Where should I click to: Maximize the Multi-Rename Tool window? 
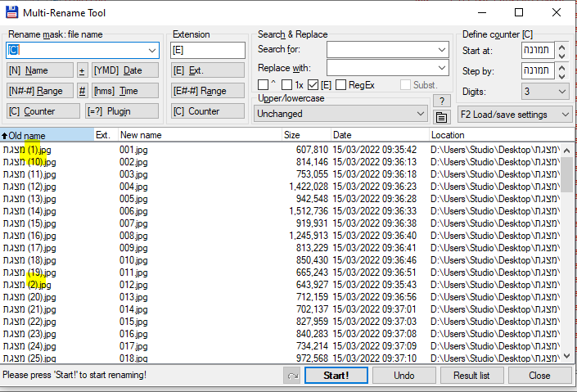tap(519, 12)
